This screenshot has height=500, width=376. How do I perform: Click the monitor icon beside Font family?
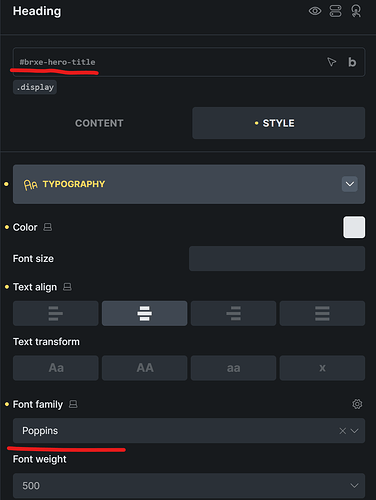[x=73, y=404]
